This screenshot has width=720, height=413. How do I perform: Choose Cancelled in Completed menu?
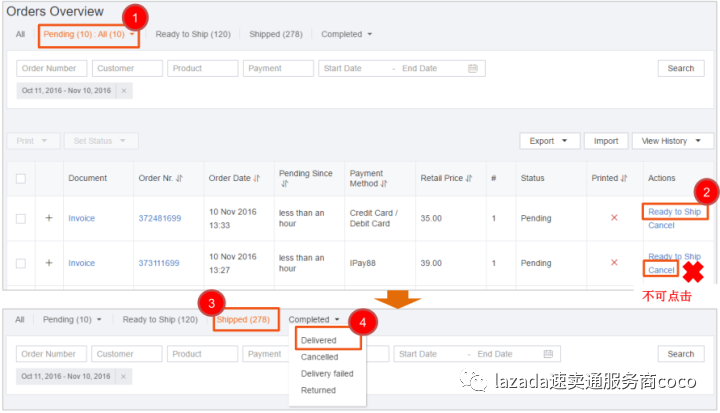(319, 357)
